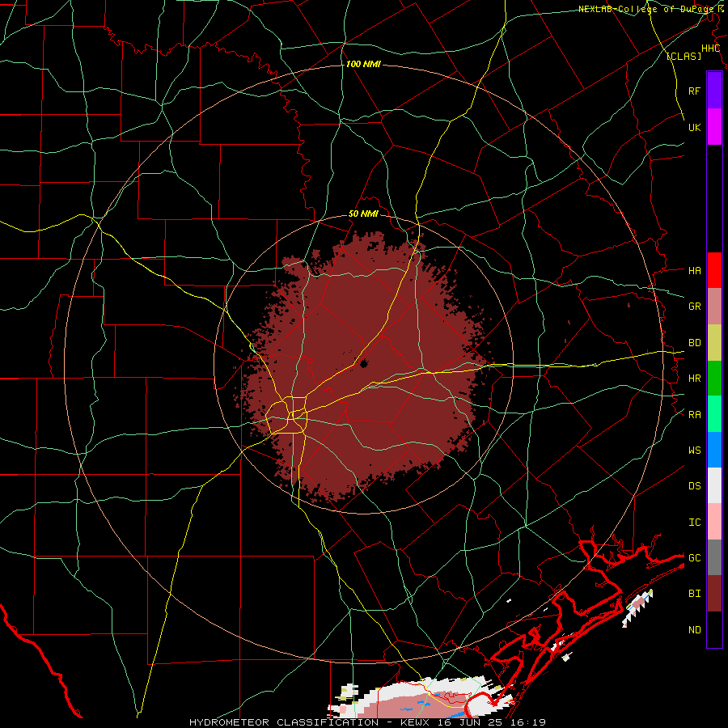Viewport: 728px width, 728px height.
Task: Click the dark green HR legend swatch
Action: tap(714, 379)
